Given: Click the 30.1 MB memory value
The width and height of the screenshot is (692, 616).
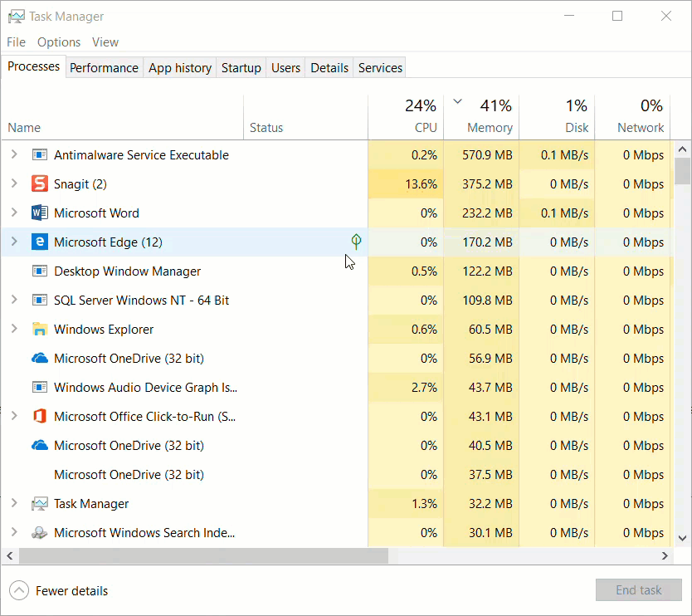Looking at the screenshot, I should click(x=490, y=532).
